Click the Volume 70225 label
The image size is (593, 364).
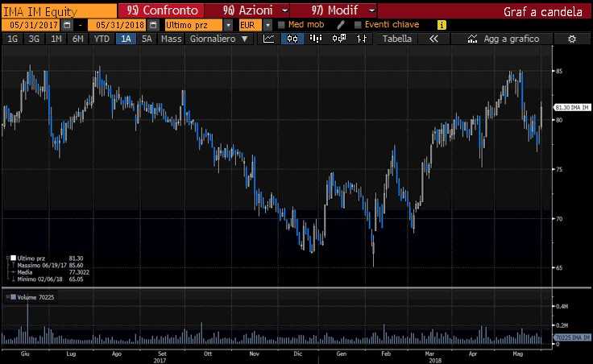pyautogui.click(x=35, y=297)
